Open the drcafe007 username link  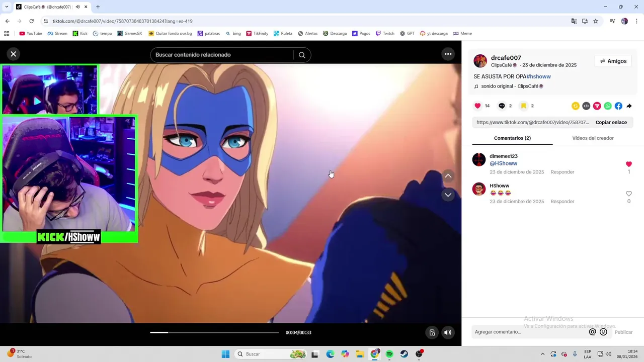coord(506,58)
